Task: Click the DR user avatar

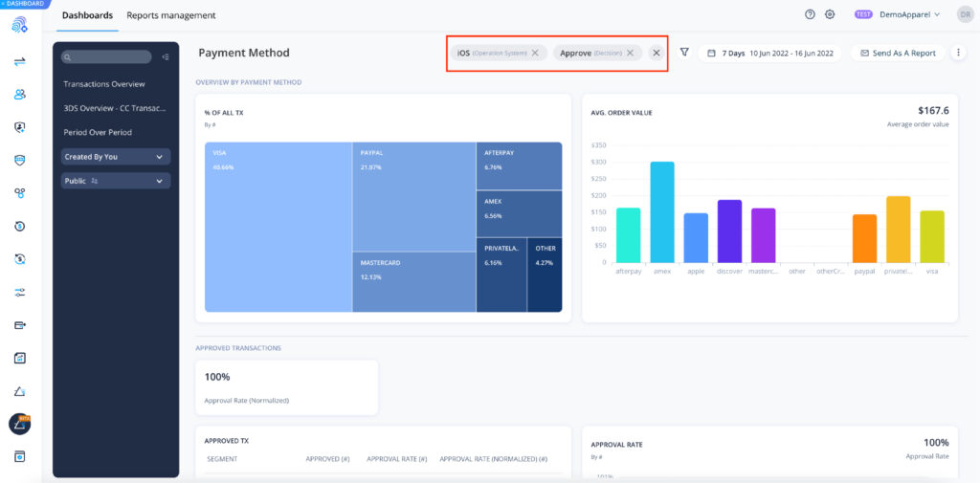Action: [965, 15]
